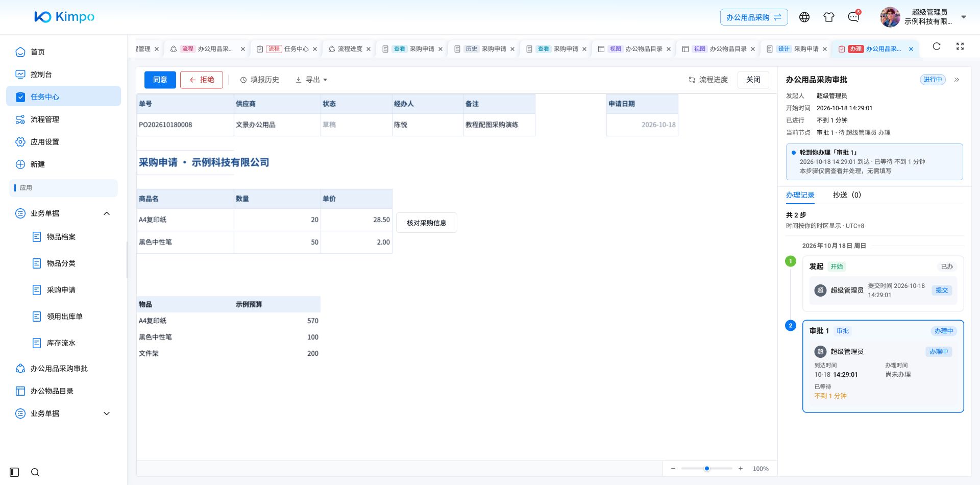
Task: Refresh the page with reload icon
Action: pyautogui.click(x=937, y=46)
